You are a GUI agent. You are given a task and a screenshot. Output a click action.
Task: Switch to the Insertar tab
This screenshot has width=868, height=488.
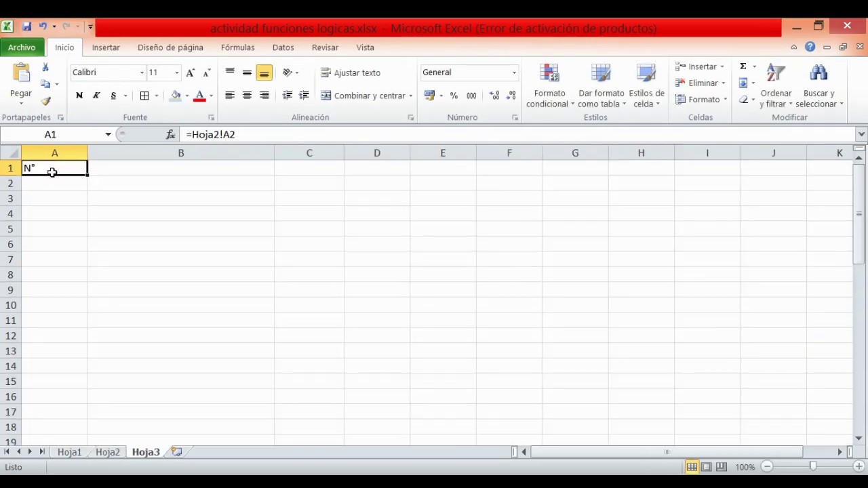(x=106, y=47)
